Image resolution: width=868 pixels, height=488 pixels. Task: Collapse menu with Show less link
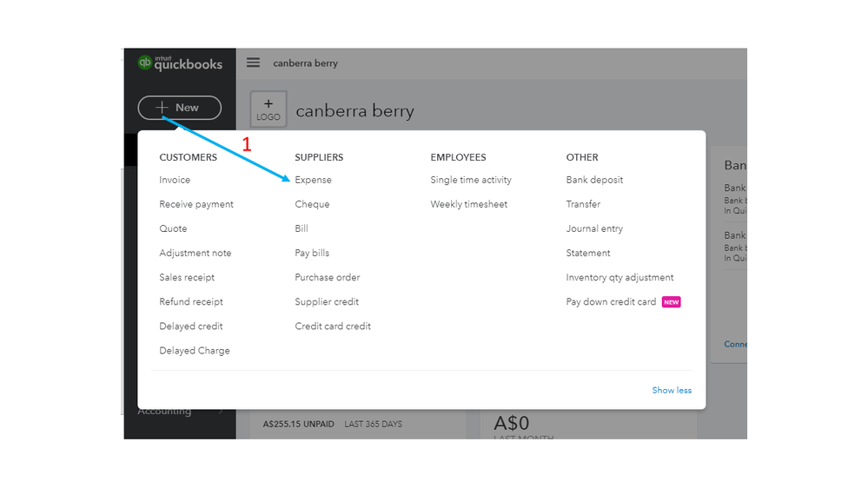[x=672, y=390]
